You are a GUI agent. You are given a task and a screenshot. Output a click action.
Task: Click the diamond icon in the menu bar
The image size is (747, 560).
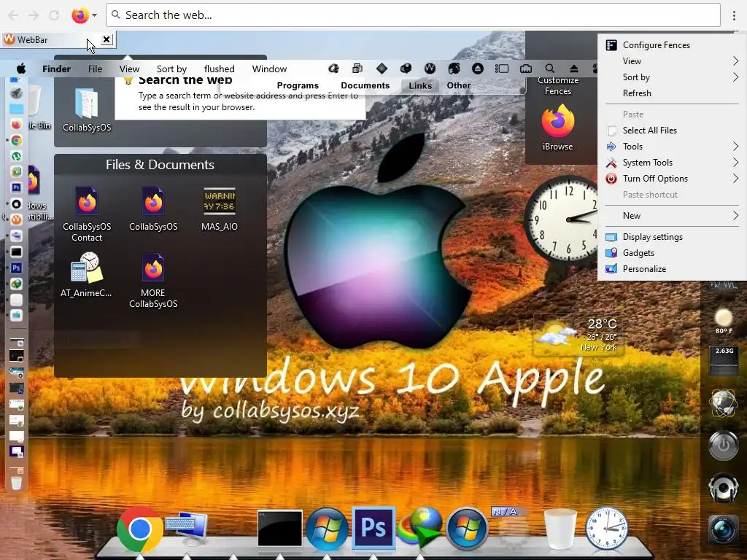[382, 69]
